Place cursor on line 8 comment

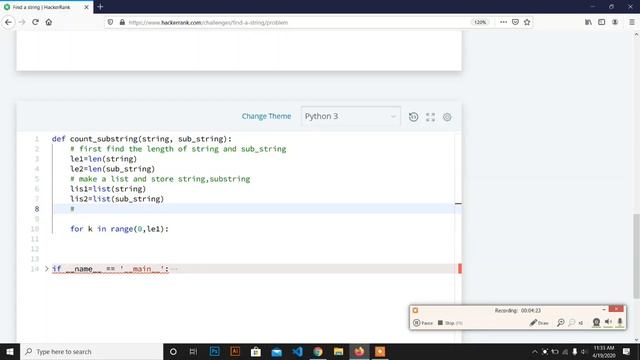coord(72,209)
